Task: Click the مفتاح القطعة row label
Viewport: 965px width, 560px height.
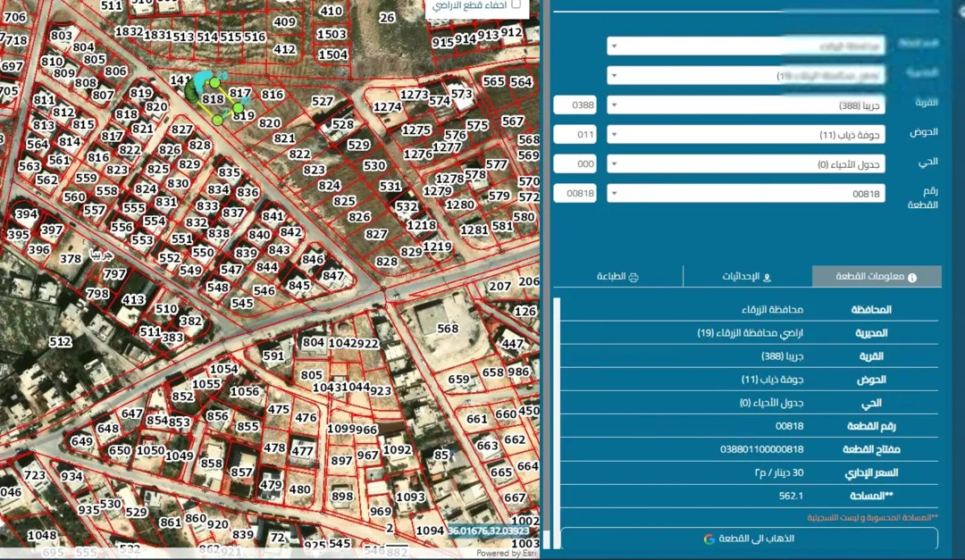Action: coord(871,449)
